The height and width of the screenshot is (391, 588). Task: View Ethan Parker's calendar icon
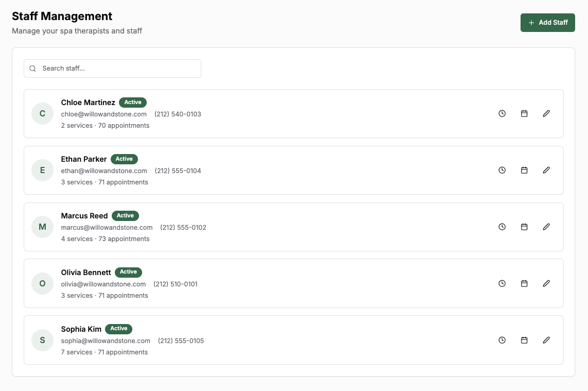coord(524,170)
